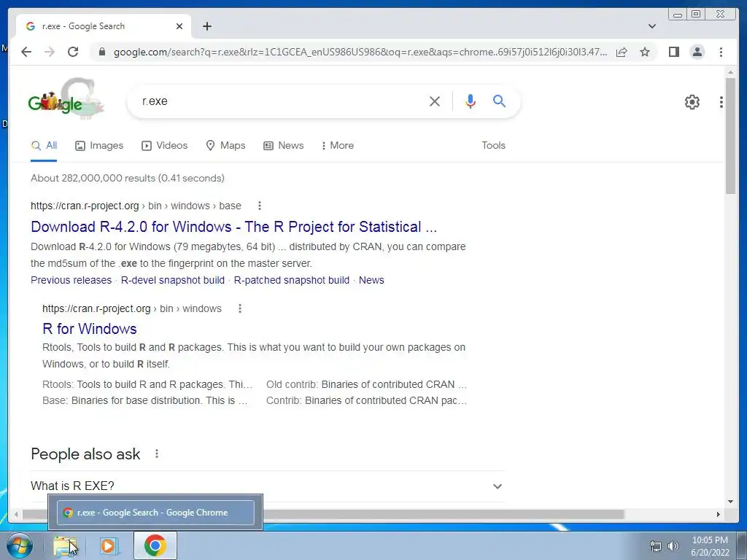Click the https://cran.r-project.org base URL text
The height and width of the screenshot is (560, 747).
pos(85,206)
